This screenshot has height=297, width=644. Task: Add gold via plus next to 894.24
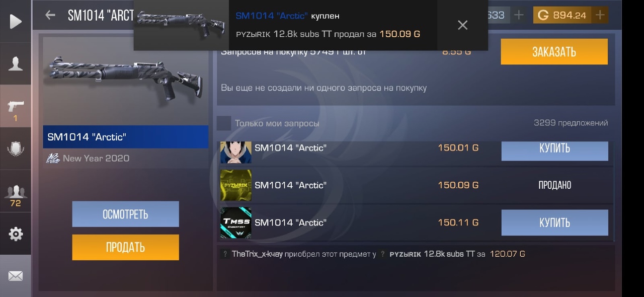coord(600,15)
